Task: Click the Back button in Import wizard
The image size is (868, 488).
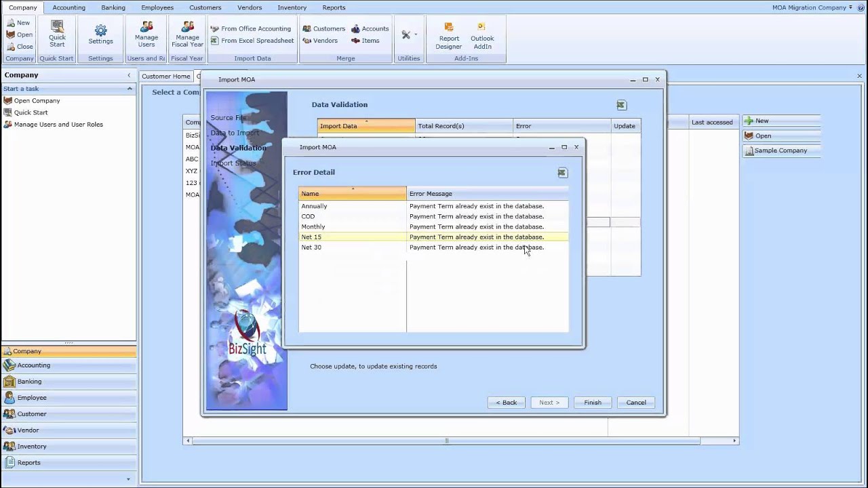Action: (506, 403)
